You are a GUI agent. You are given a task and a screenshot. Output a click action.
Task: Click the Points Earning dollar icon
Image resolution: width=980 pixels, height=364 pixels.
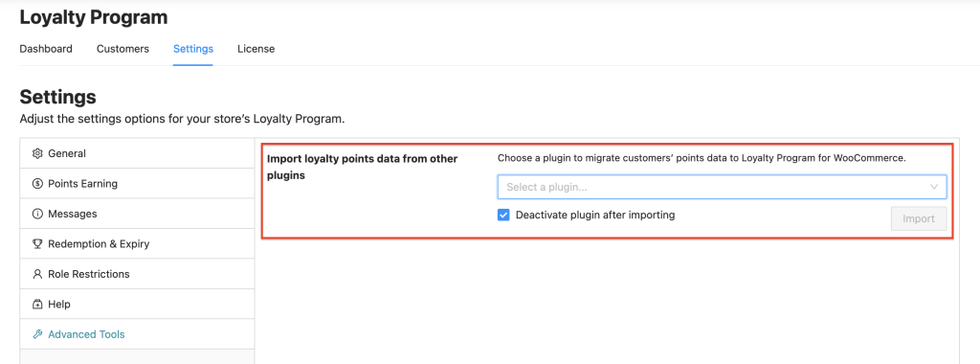click(37, 184)
